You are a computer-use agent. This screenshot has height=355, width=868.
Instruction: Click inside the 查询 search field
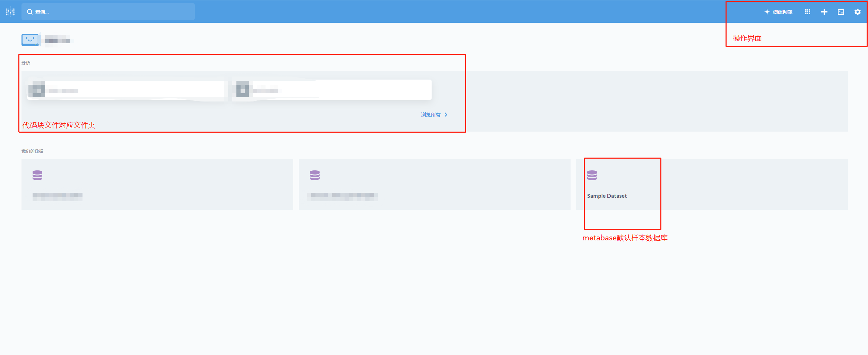coord(108,11)
